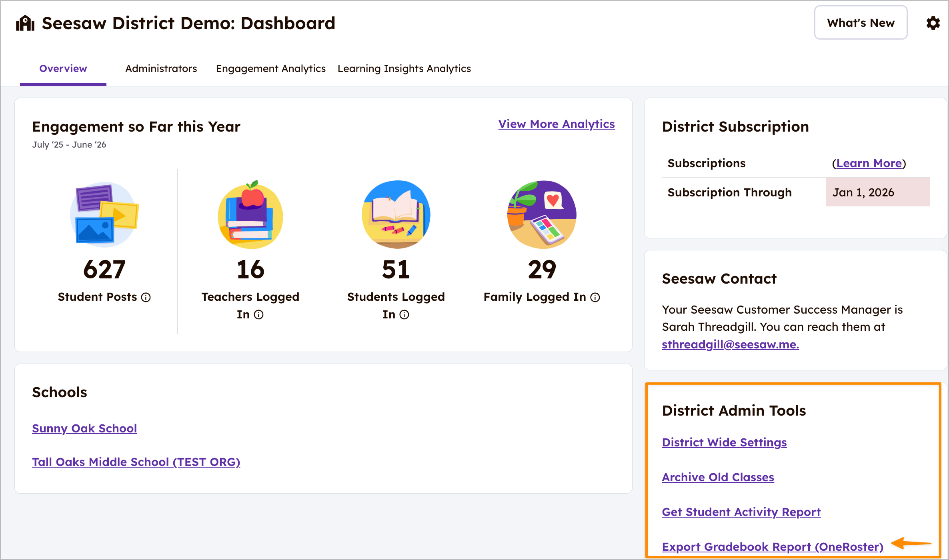Viewport: 949px width, 560px height.
Task: Click the apple and books illustration
Action: click(x=250, y=214)
